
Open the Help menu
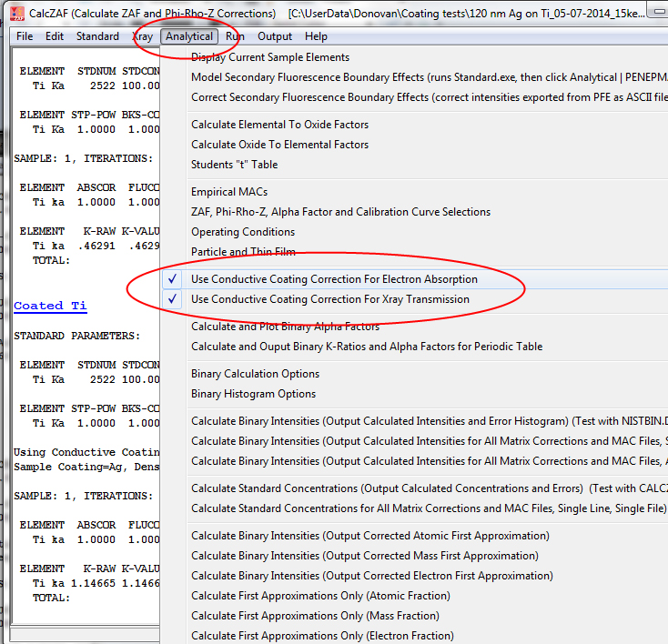[x=317, y=36]
